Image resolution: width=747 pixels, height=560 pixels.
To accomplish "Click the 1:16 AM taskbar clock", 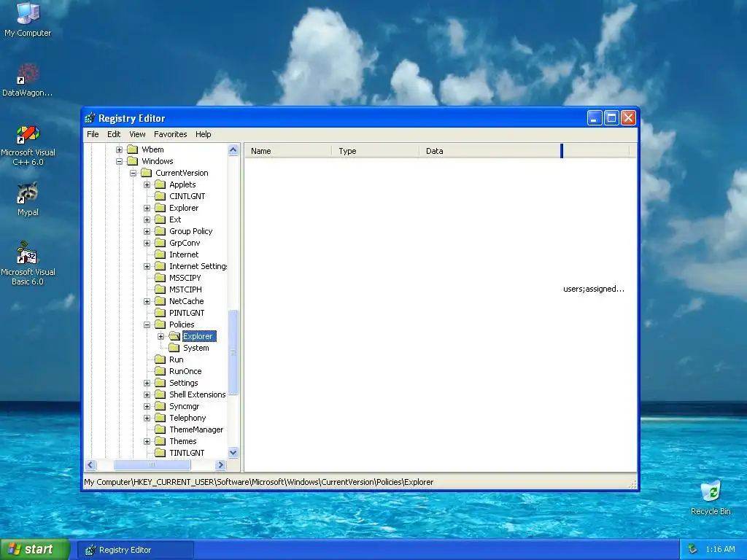I will click(x=720, y=549).
